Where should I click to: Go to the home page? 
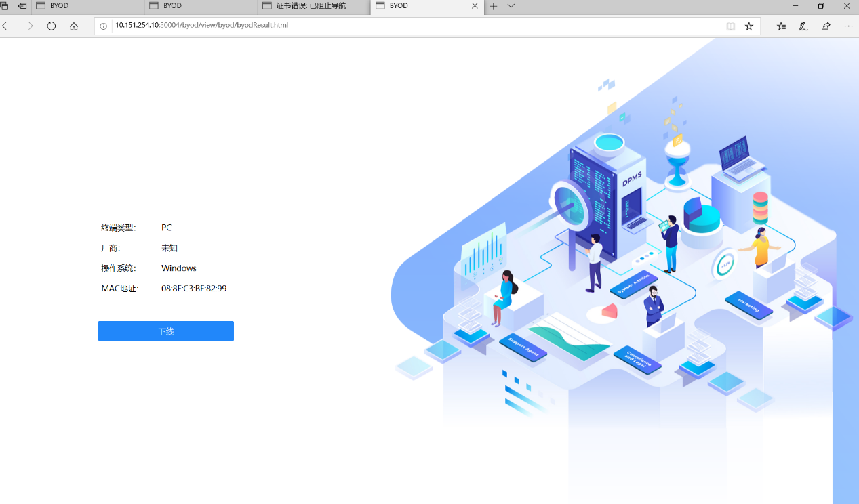pos(74,26)
